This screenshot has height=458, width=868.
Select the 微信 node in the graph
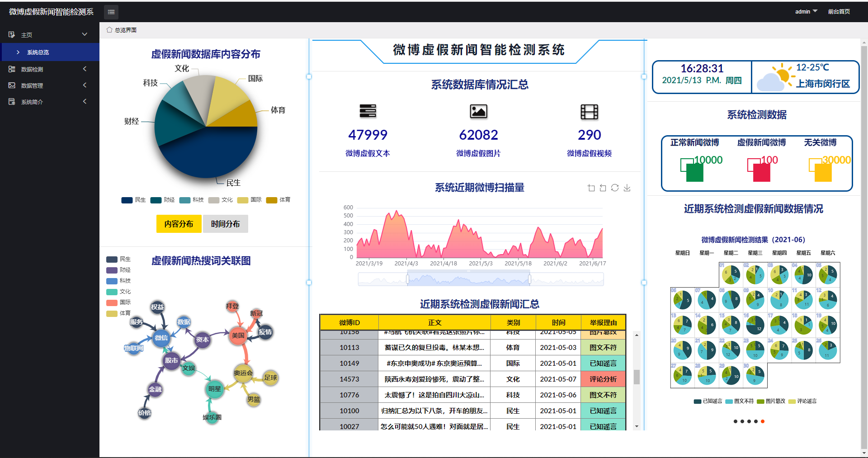click(x=161, y=338)
